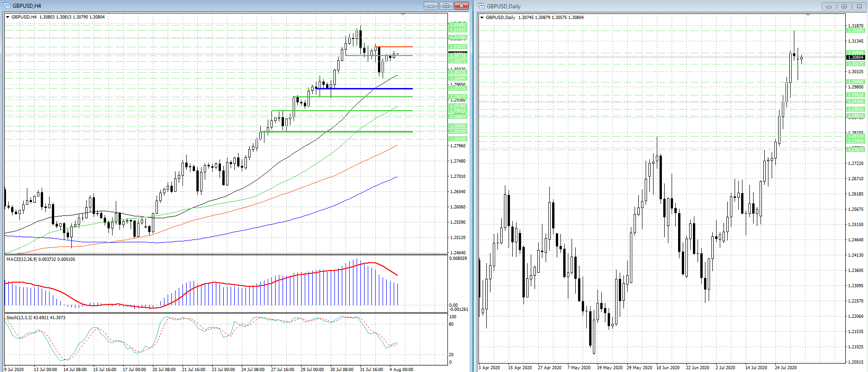Close the GBPUSD,Daily chart window
This screenshot has width=868, height=372.
coord(859,6)
